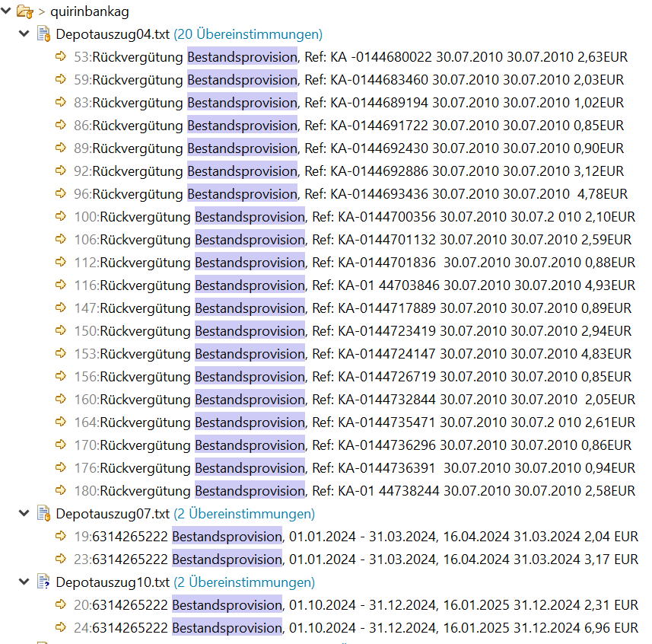Image resolution: width=652 pixels, height=644 pixels.
Task: Select Depotauszug10.txt file entry
Action: click(186, 582)
